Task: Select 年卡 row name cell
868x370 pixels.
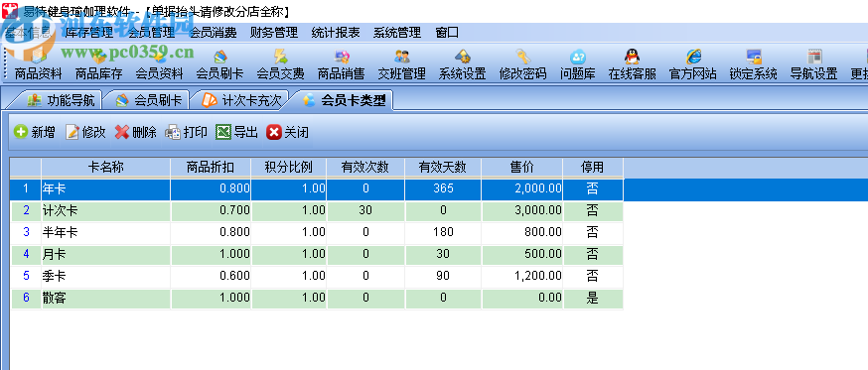Action: coord(105,188)
